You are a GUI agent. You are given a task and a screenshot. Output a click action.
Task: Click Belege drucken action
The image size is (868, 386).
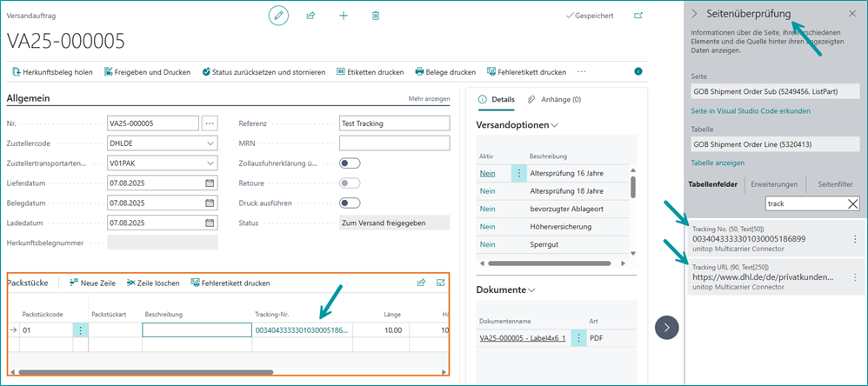pos(445,72)
